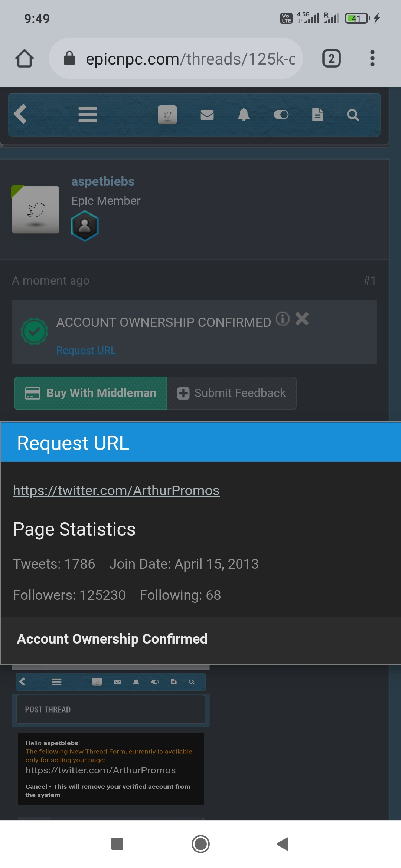This screenshot has width=401, height=868.
Task: Tap the browser home icon
Action: tap(25, 59)
